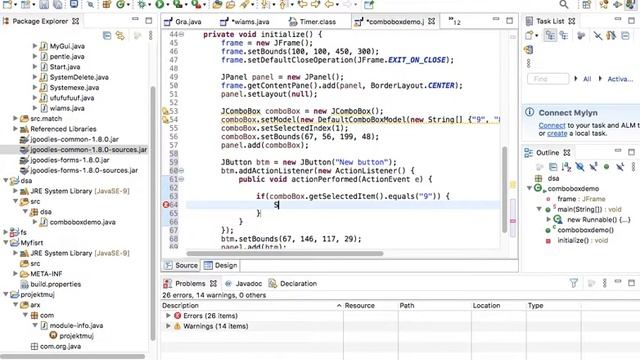Click the New Task icon in Task List
640x360 pixels.
tap(529, 36)
